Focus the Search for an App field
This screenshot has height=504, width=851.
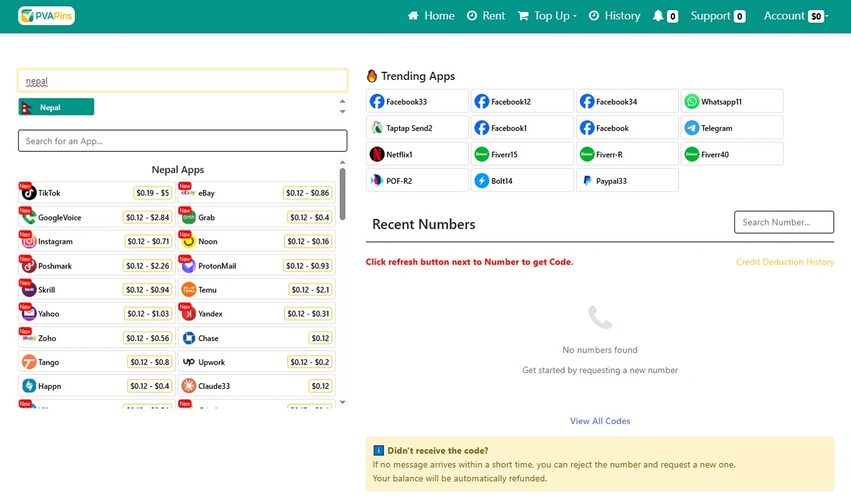click(x=183, y=141)
